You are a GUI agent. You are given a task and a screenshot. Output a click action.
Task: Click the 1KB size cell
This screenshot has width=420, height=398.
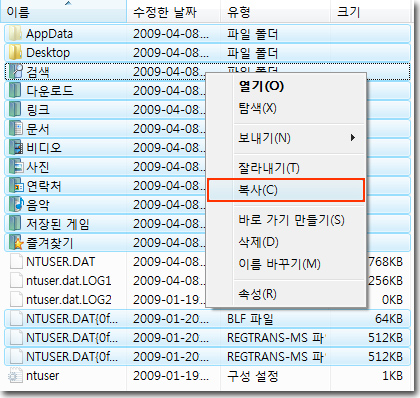(x=392, y=376)
